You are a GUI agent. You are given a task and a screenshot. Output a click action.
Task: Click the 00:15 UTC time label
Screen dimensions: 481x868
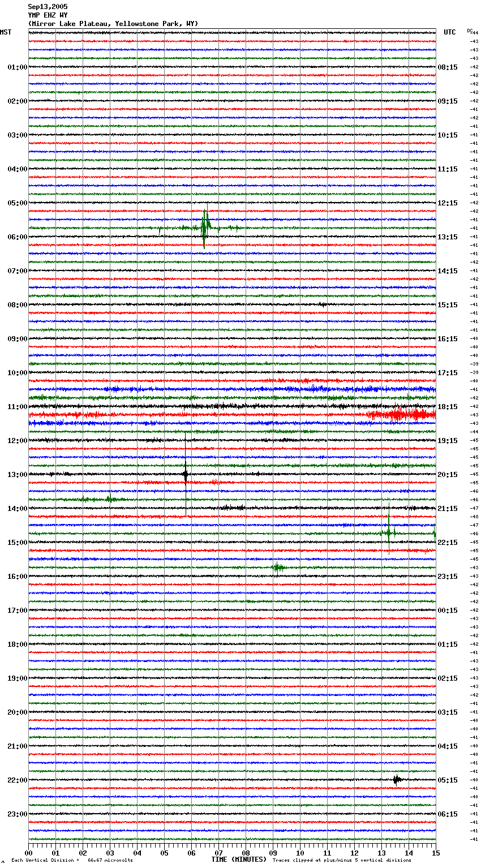[x=448, y=611]
